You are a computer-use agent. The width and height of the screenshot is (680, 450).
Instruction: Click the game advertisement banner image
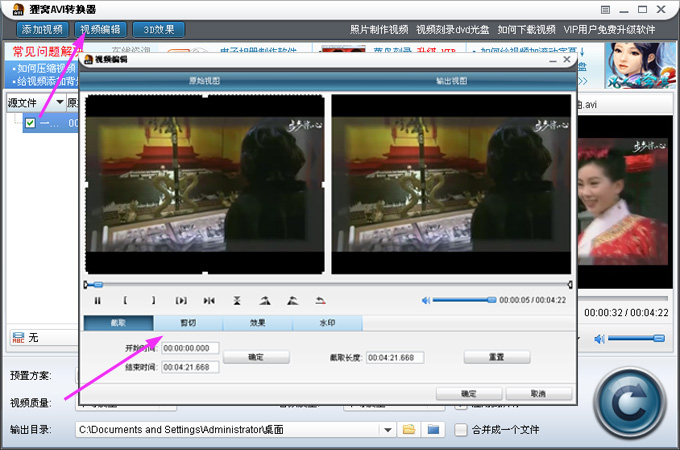640,65
